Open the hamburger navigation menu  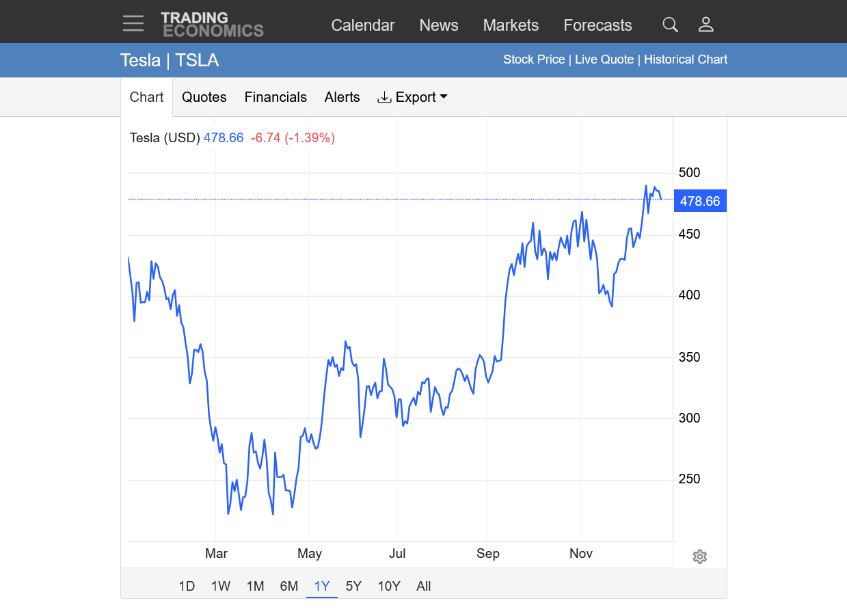pos(133,24)
